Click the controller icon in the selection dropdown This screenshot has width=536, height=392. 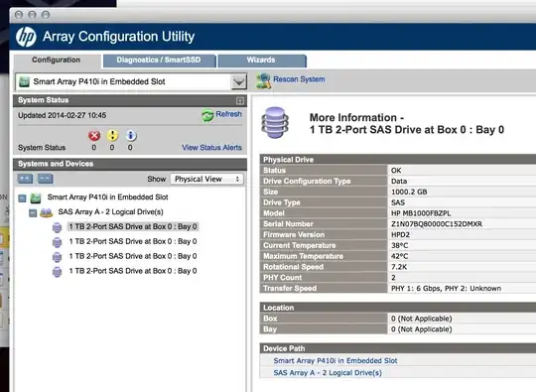coord(24,81)
